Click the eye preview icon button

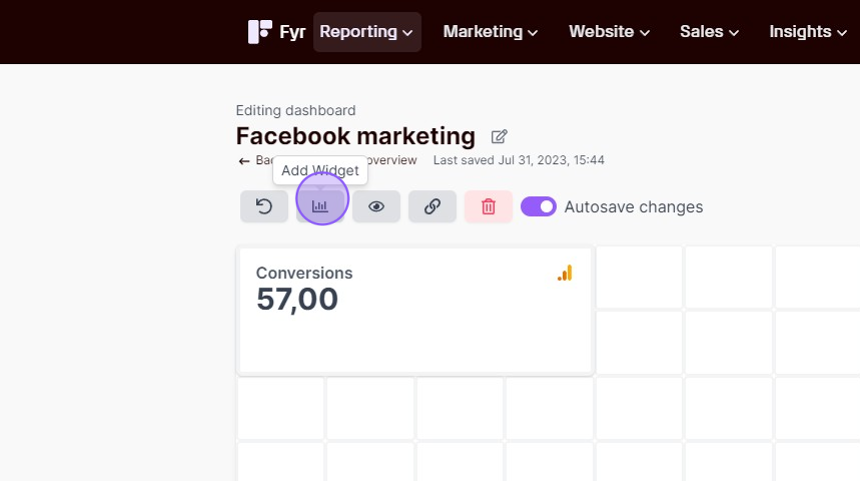pyautogui.click(x=376, y=207)
